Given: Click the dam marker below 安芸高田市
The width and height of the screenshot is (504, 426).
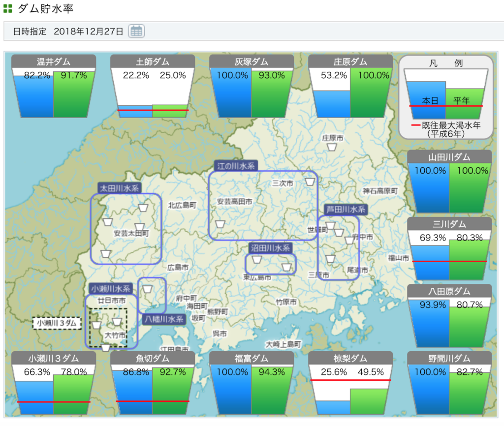Looking at the screenshot, I should tap(220, 224).
